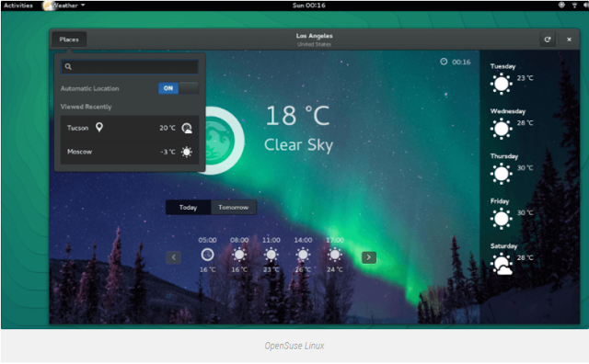The height and width of the screenshot is (364, 589).
Task: Click Thursday's sun forecast icon
Action: 502,174
